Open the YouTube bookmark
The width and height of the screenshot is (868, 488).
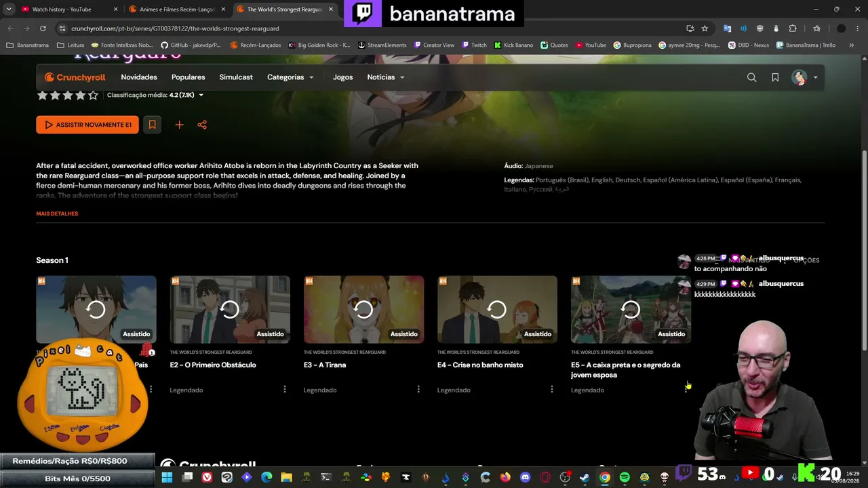[x=591, y=45]
